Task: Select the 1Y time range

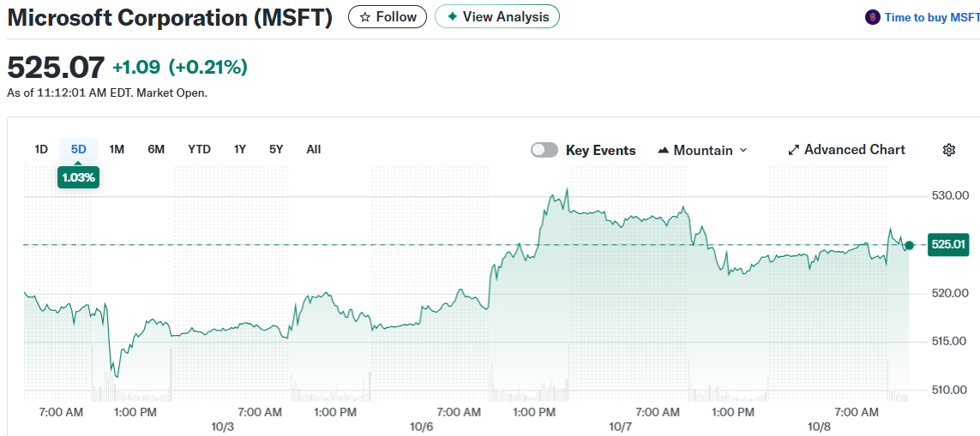Action: point(240,149)
